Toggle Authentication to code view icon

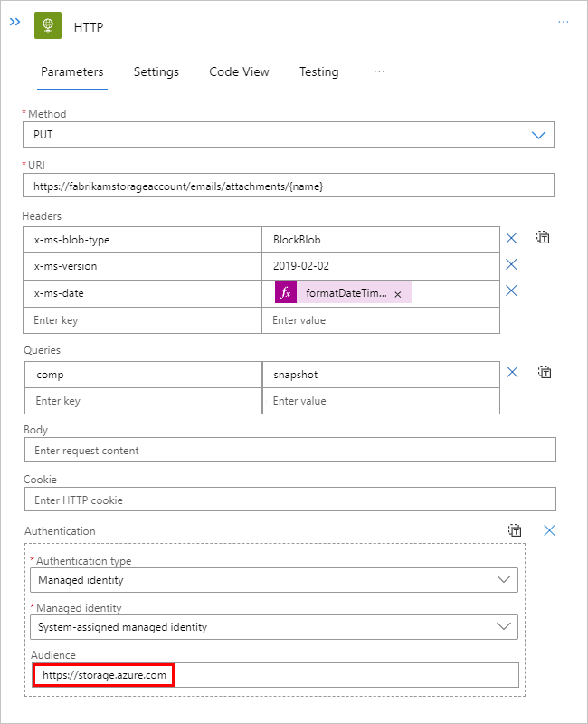[x=515, y=530]
